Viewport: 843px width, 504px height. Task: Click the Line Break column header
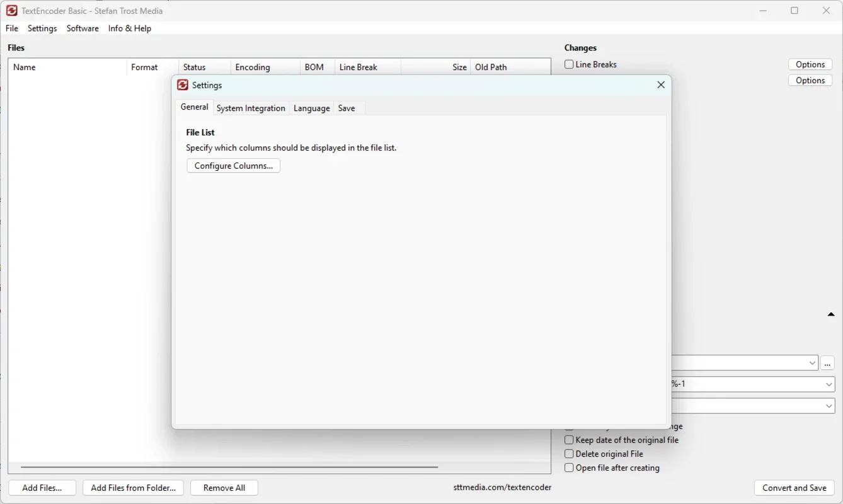point(368,67)
